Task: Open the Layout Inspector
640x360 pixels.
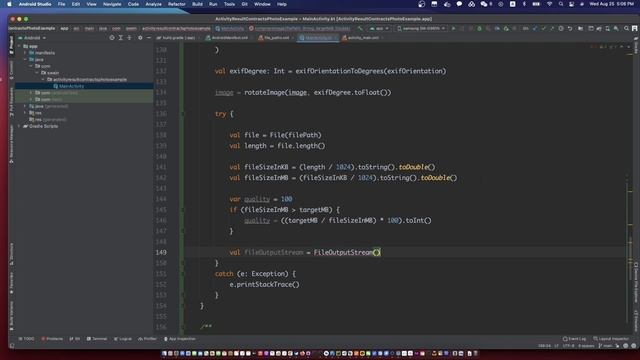Action: 611,339
